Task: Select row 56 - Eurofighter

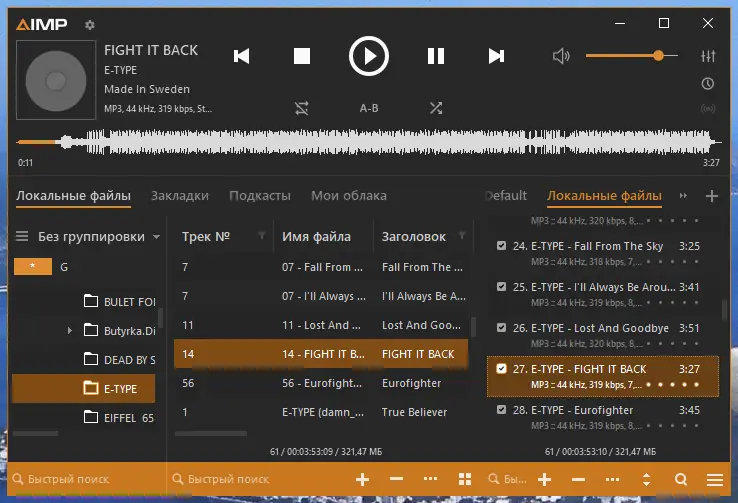Action: click(321, 383)
